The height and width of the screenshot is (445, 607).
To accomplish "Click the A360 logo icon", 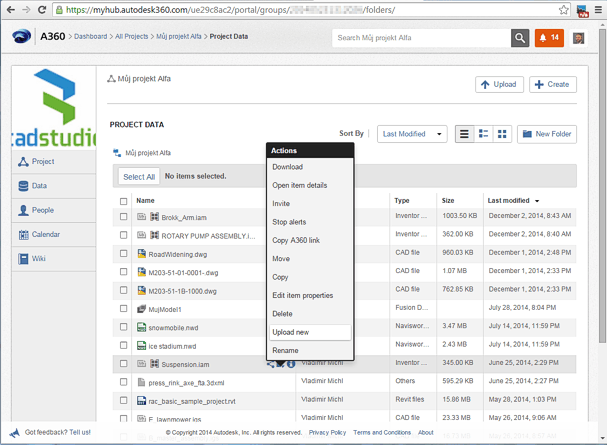I will [x=21, y=36].
